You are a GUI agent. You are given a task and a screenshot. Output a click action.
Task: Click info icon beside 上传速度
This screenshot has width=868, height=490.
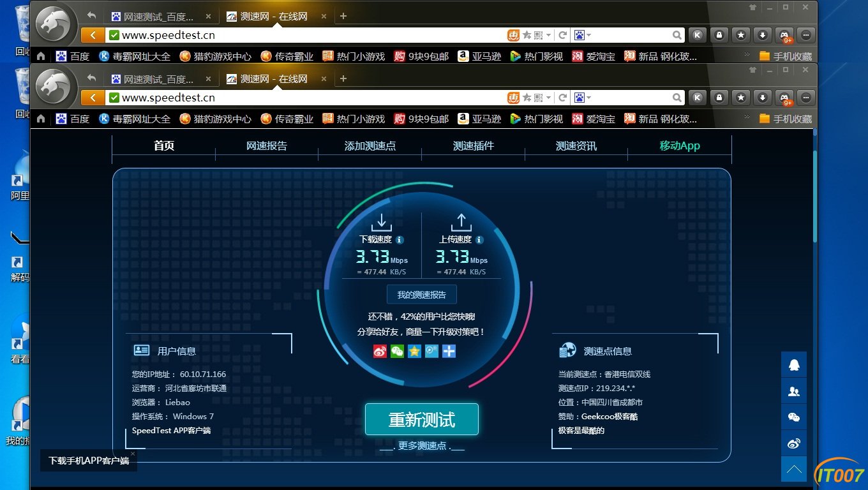pos(479,240)
